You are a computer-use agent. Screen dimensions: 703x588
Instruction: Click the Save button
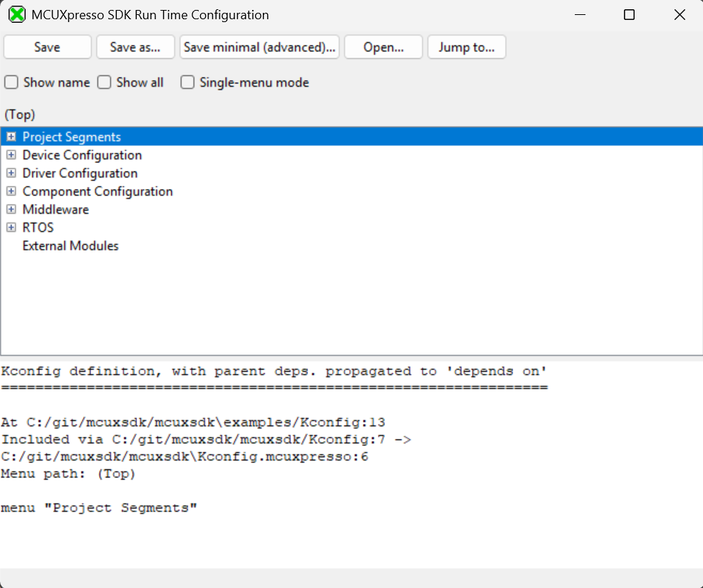[47, 48]
